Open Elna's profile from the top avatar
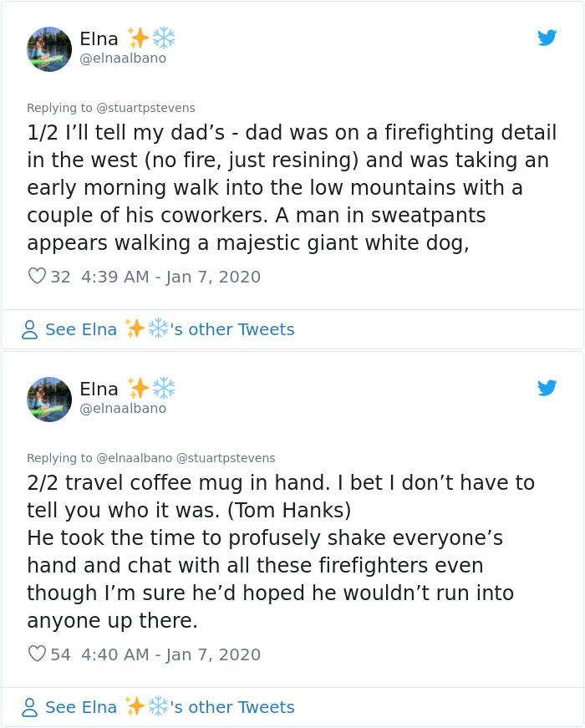The height and width of the screenshot is (728, 585). click(x=49, y=49)
